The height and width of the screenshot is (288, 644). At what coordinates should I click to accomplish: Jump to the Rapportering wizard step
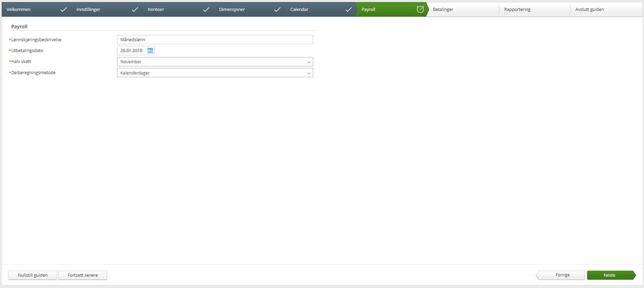pyautogui.click(x=534, y=10)
